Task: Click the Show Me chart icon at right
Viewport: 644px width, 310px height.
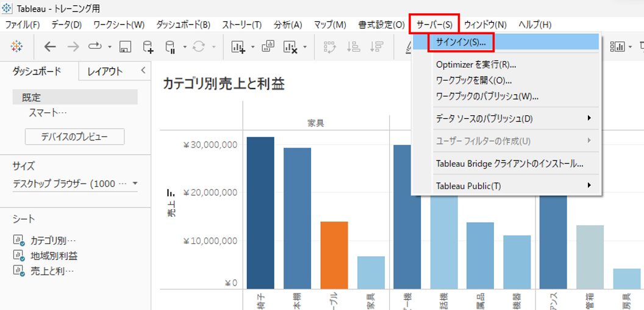Action: pyautogui.click(x=617, y=47)
